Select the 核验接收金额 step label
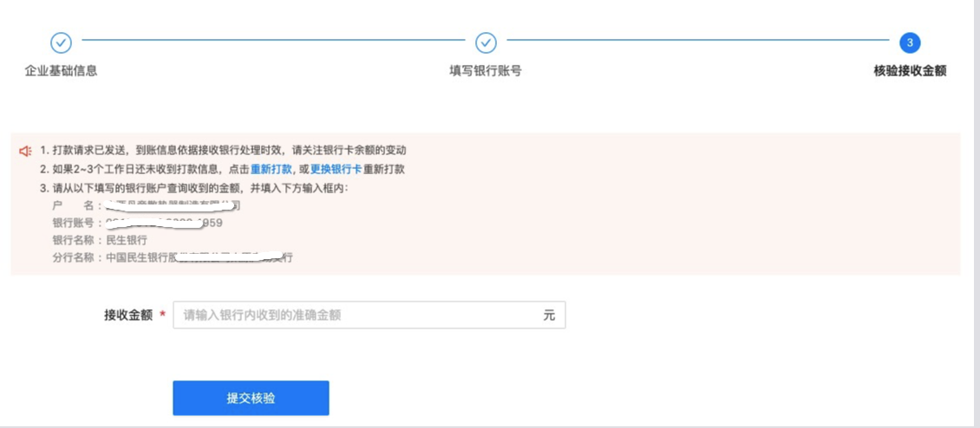 click(909, 71)
